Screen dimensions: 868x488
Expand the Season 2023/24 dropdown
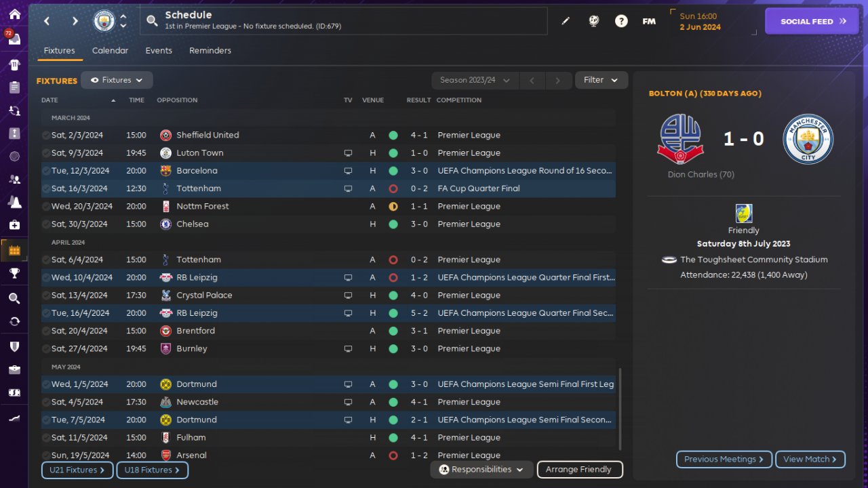(475, 80)
